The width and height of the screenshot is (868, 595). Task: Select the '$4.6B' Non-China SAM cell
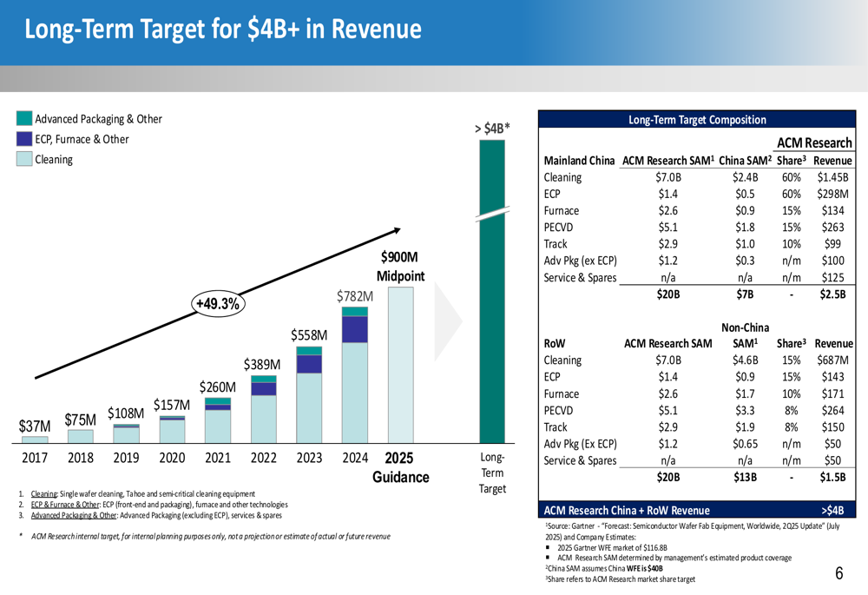tap(745, 360)
